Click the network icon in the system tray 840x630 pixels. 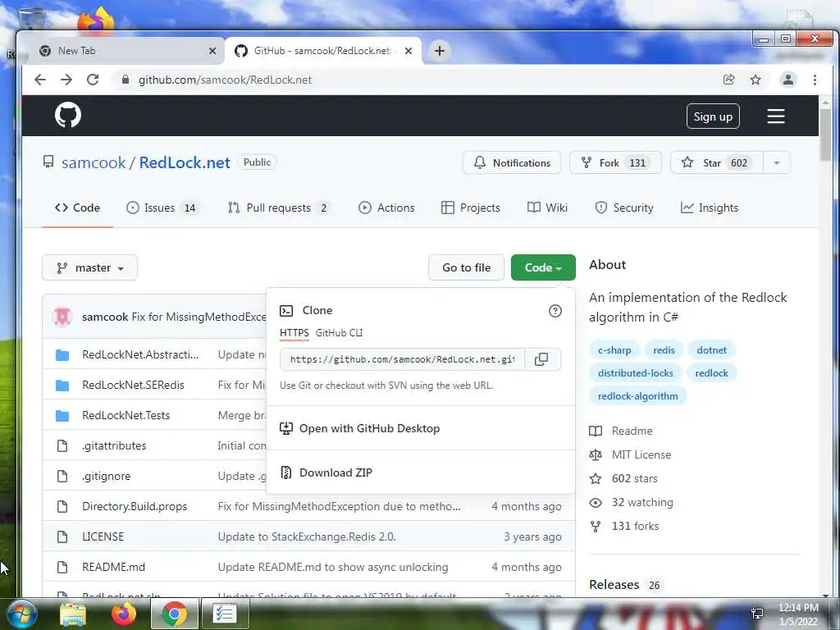point(757,614)
